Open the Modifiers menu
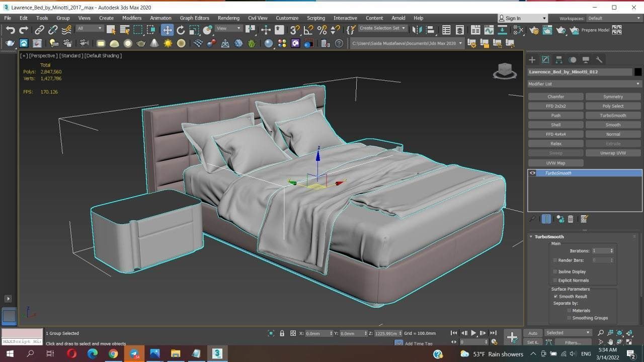644x362 pixels. pos(132,18)
